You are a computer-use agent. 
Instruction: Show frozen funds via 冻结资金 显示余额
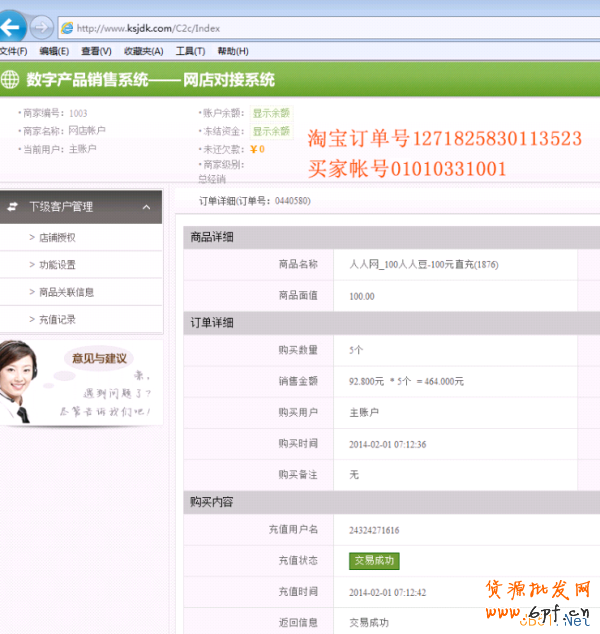coord(271,131)
